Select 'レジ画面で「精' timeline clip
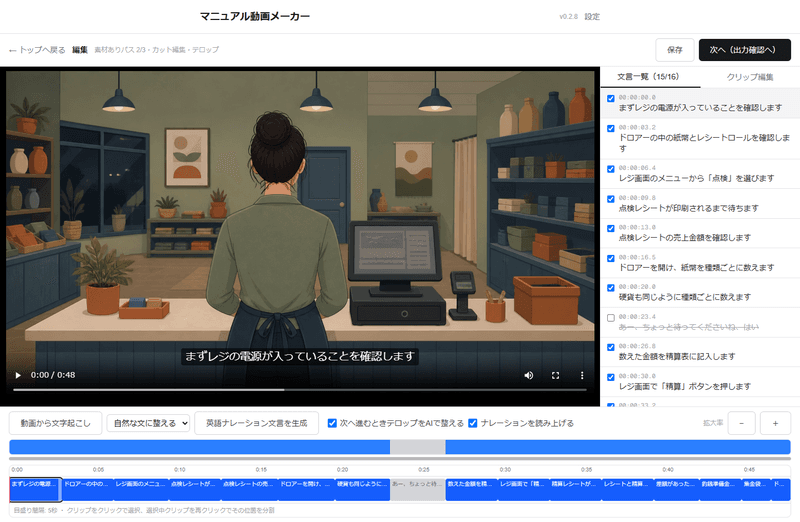This screenshot has height=522, width=800. point(523,489)
